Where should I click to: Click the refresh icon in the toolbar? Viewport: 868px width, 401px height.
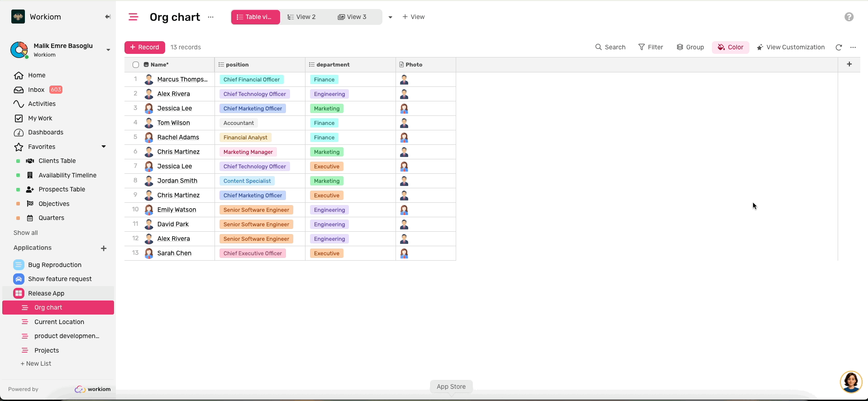[x=839, y=47]
